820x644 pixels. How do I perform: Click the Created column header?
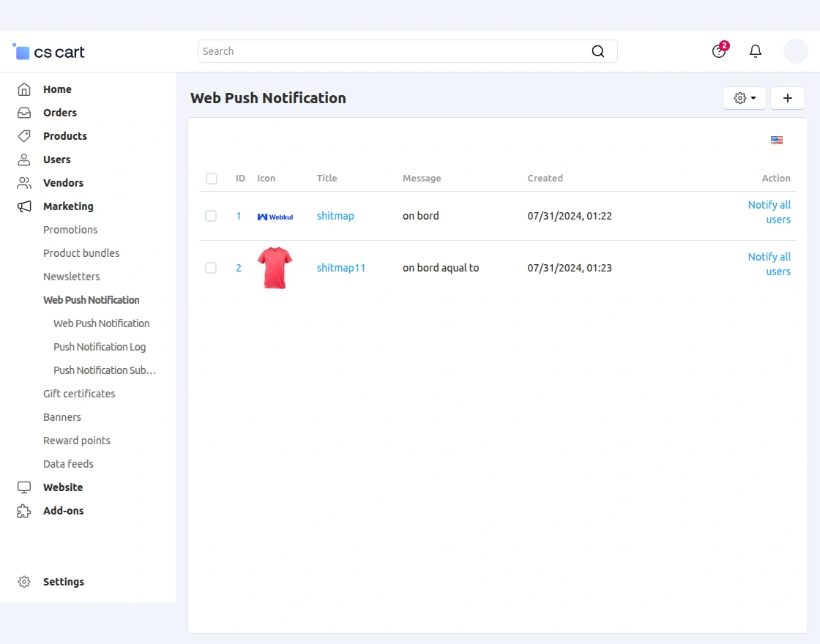click(x=545, y=179)
